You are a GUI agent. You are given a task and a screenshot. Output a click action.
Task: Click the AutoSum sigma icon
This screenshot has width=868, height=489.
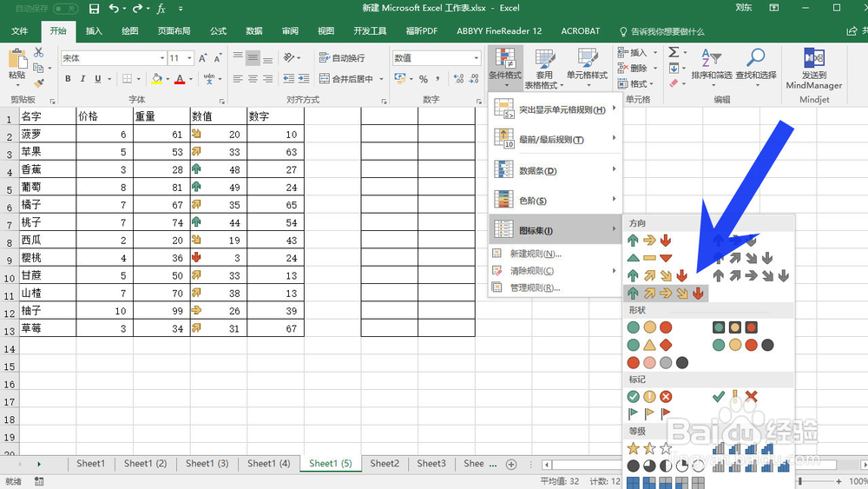674,53
